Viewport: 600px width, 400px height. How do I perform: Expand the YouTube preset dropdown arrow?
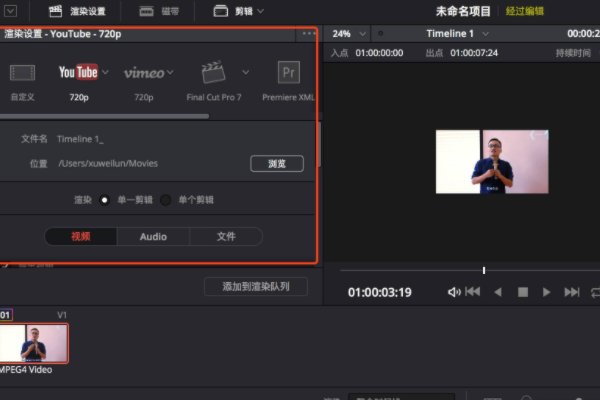tap(105, 72)
